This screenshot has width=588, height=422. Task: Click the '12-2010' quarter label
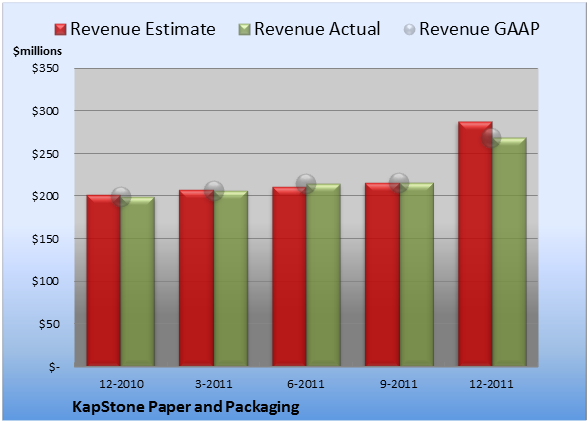tap(121, 384)
